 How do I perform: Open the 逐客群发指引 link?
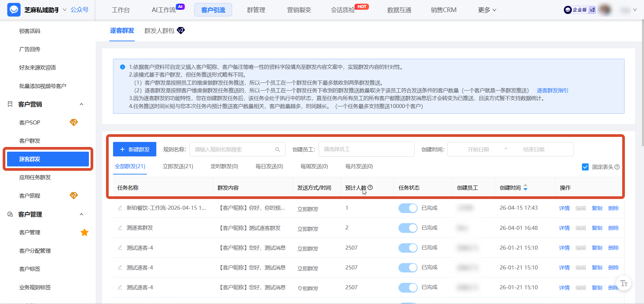click(552, 91)
